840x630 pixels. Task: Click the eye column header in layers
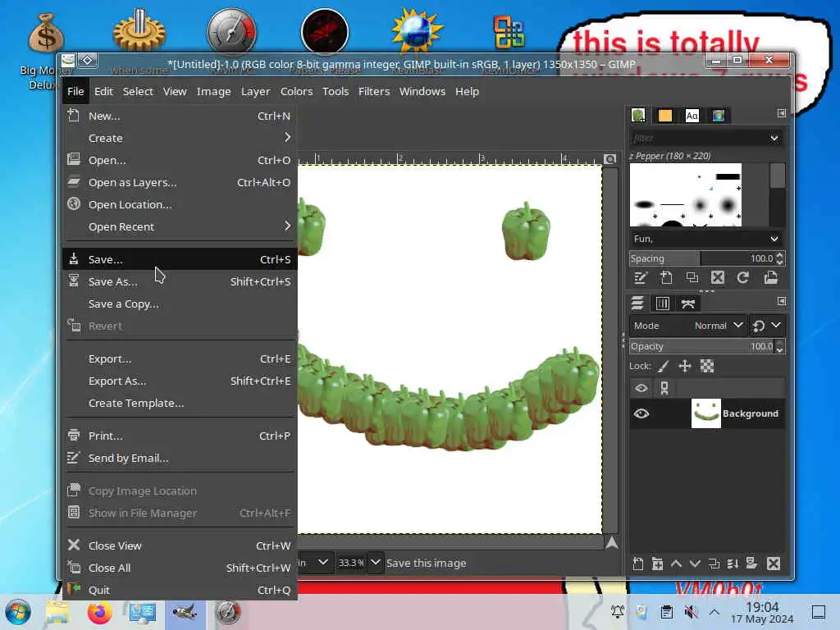pyautogui.click(x=641, y=388)
